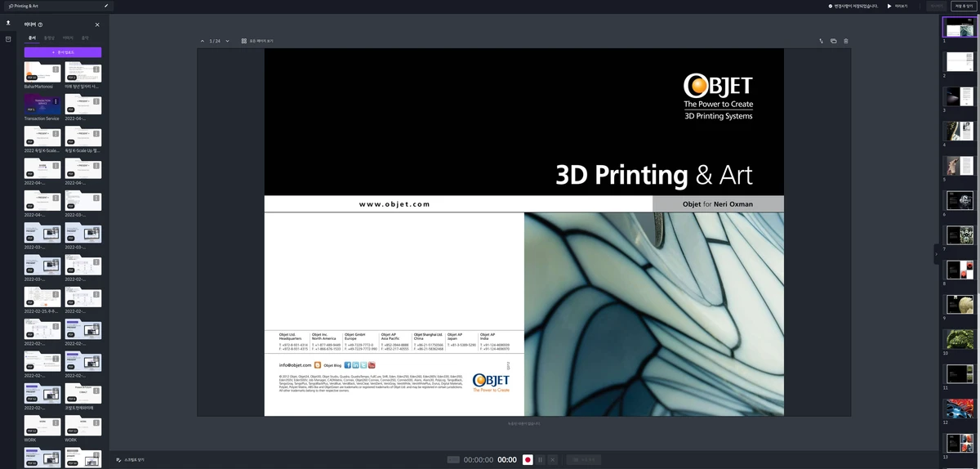This screenshot has height=469, width=980.
Task: Open the archive box sidebar icon
Action: coord(8,38)
